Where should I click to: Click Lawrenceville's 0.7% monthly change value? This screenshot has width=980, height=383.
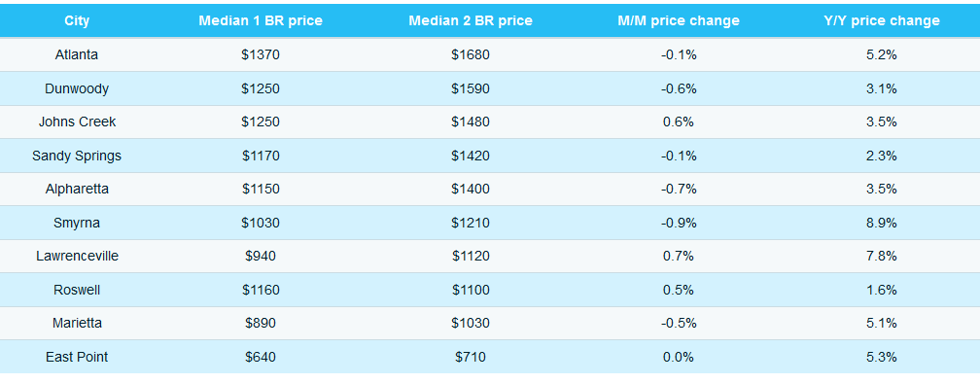(x=679, y=257)
